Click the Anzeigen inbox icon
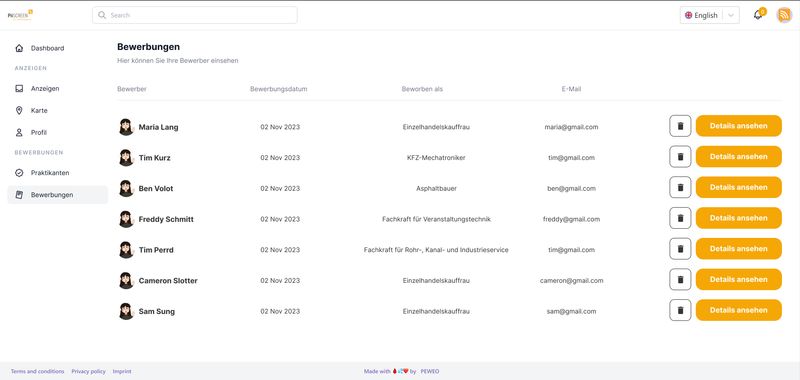800x380 pixels. pyautogui.click(x=19, y=89)
